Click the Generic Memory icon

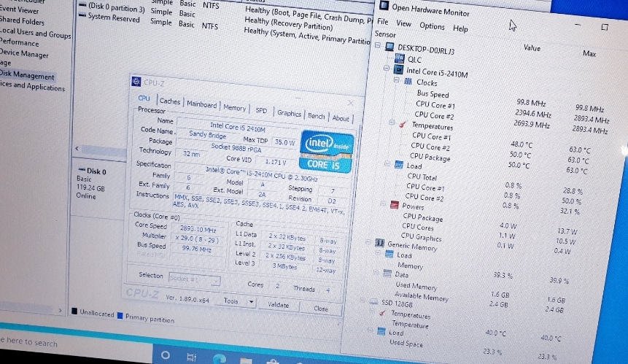(x=379, y=243)
